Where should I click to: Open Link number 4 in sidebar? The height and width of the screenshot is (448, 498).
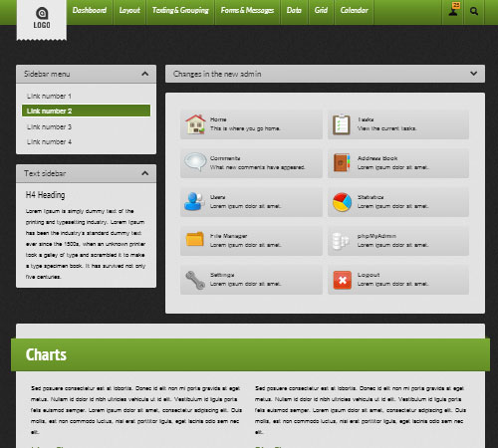(x=49, y=141)
